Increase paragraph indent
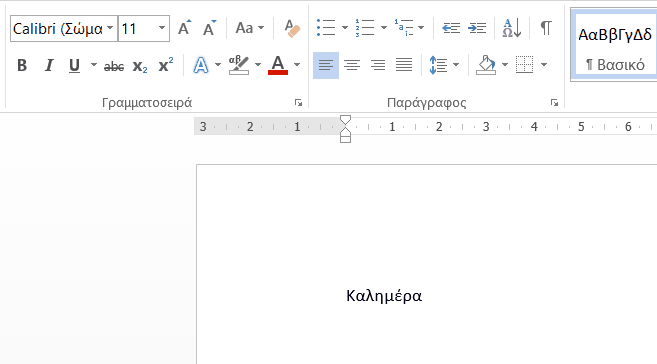 tap(477, 28)
